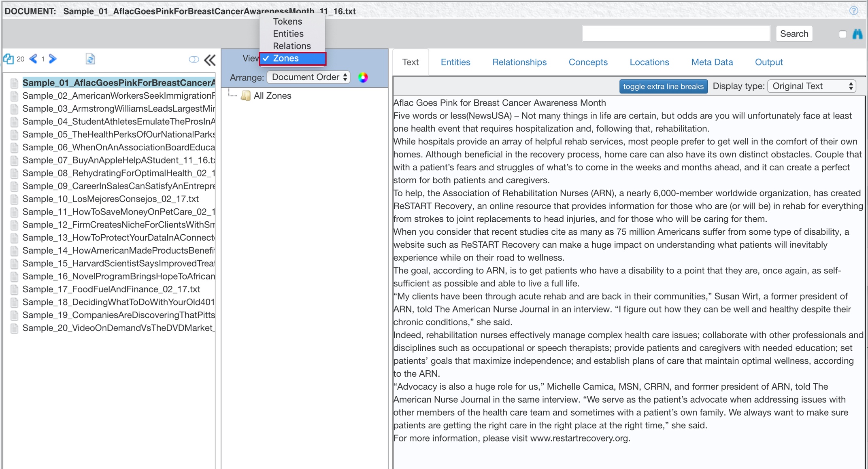Open the rainbow color wheel picker
Image resolution: width=868 pixels, height=469 pixels.
coord(363,77)
